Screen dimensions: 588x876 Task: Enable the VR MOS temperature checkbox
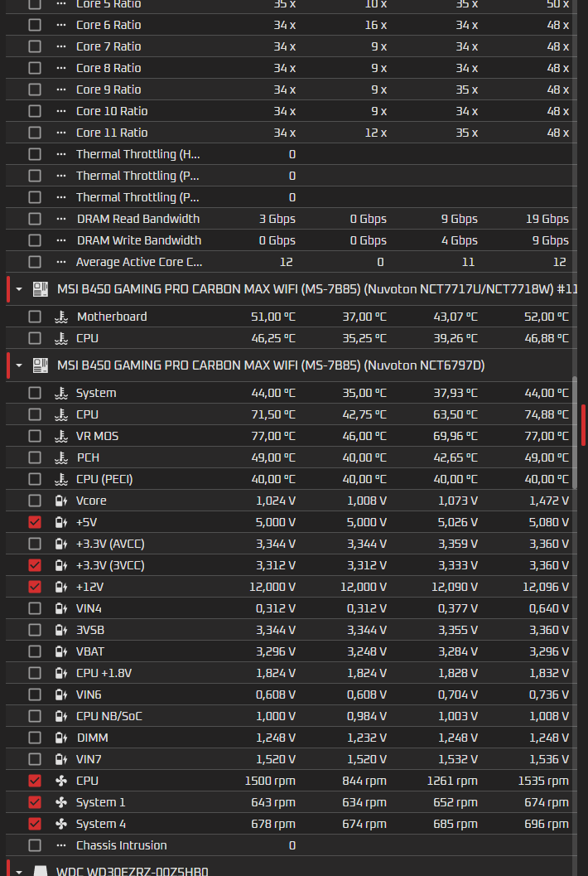point(35,436)
